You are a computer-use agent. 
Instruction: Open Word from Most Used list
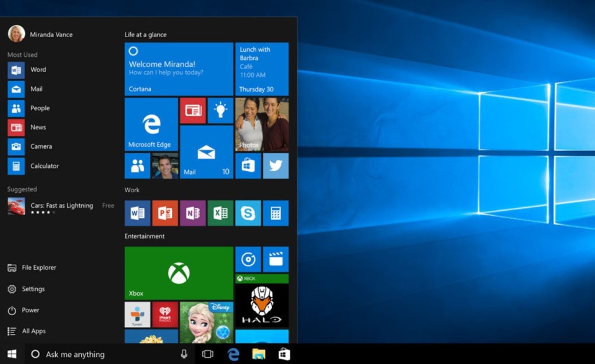tap(38, 70)
